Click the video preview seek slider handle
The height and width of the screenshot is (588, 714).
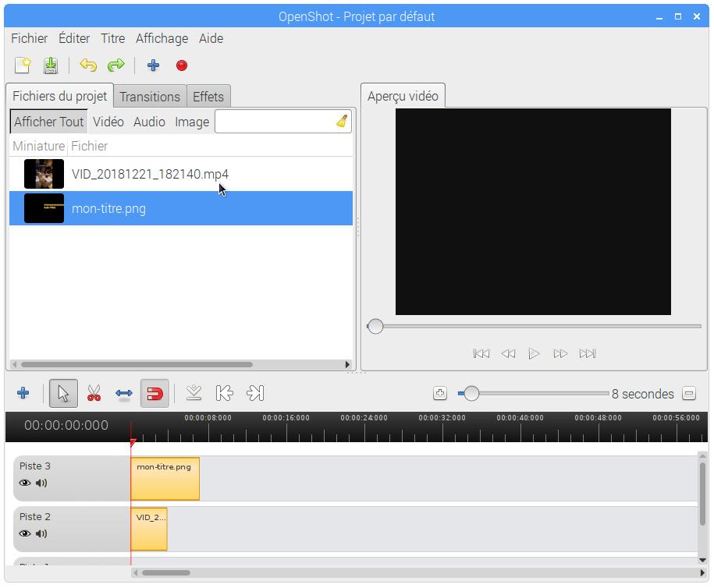(x=375, y=326)
